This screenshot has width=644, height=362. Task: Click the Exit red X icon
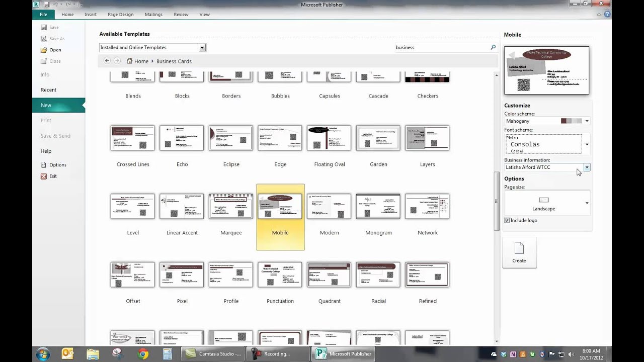pyautogui.click(x=44, y=176)
